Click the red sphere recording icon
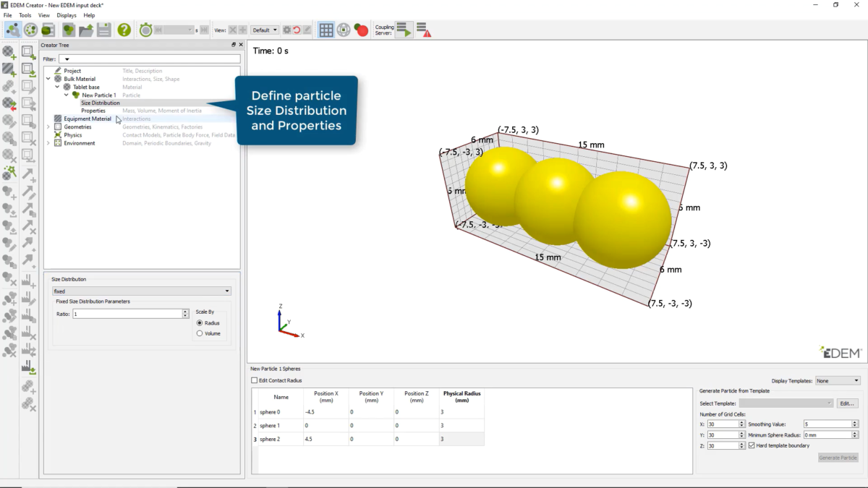Screen dimensions: 868x488 tap(361, 30)
